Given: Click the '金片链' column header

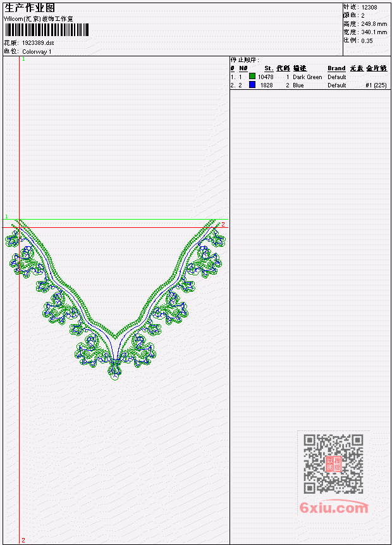Looking at the screenshot, I should [376, 68].
